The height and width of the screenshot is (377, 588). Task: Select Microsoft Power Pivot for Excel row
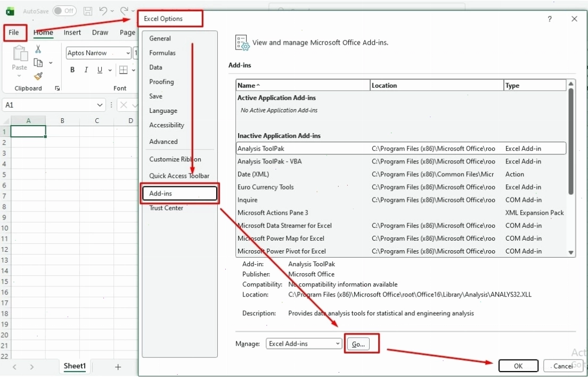coord(401,251)
